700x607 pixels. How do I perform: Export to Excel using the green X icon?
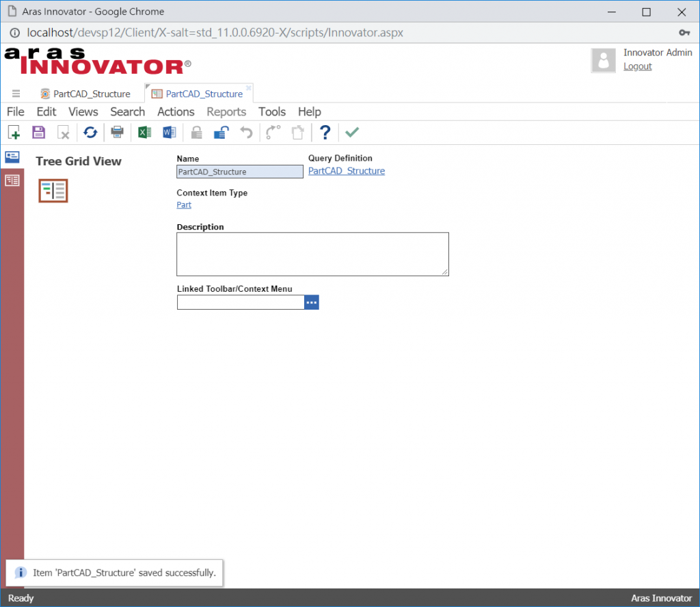(144, 132)
